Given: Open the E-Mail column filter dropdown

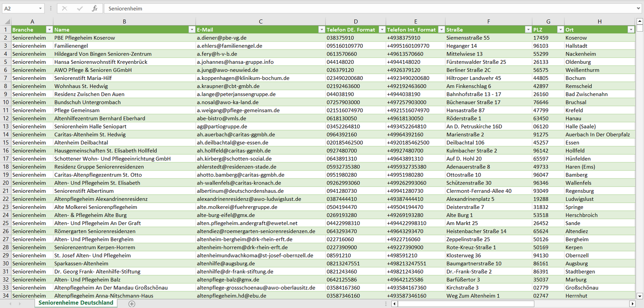Looking at the screenshot, I should (x=321, y=29).
